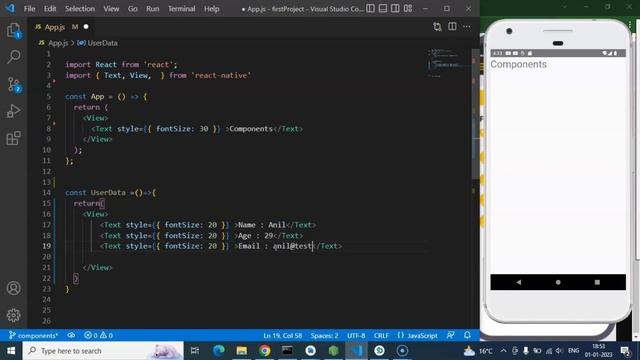Switch to VS Code taskbar icon
Screen dimensions: 640x360
tap(356, 351)
